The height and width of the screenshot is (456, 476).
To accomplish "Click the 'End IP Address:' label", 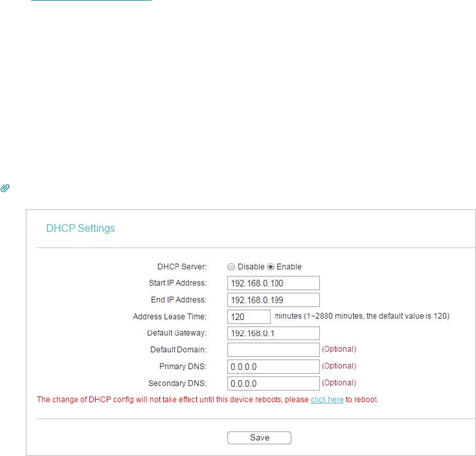I will (x=179, y=300).
